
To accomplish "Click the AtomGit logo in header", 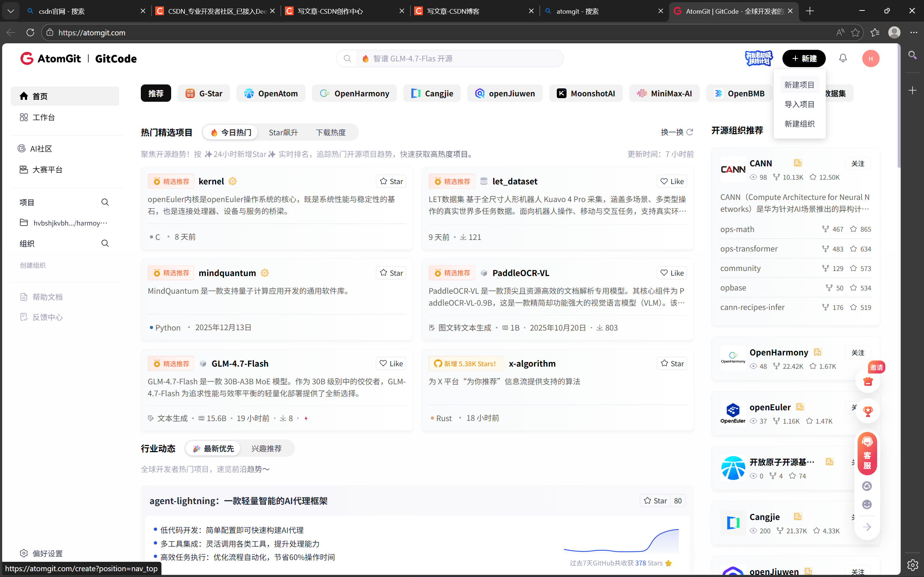I will pyautogui.click(x=51, y=58).
